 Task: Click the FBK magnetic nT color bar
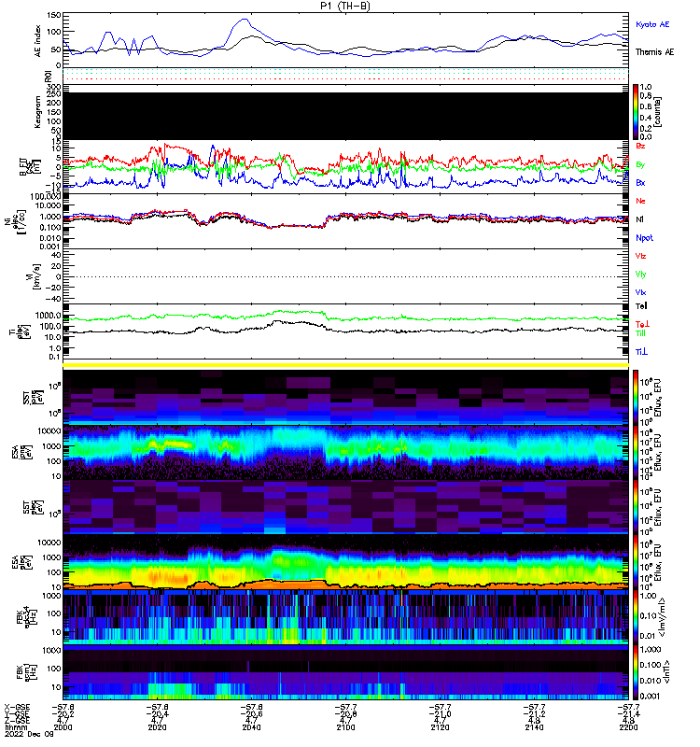[x=636, y=672]
